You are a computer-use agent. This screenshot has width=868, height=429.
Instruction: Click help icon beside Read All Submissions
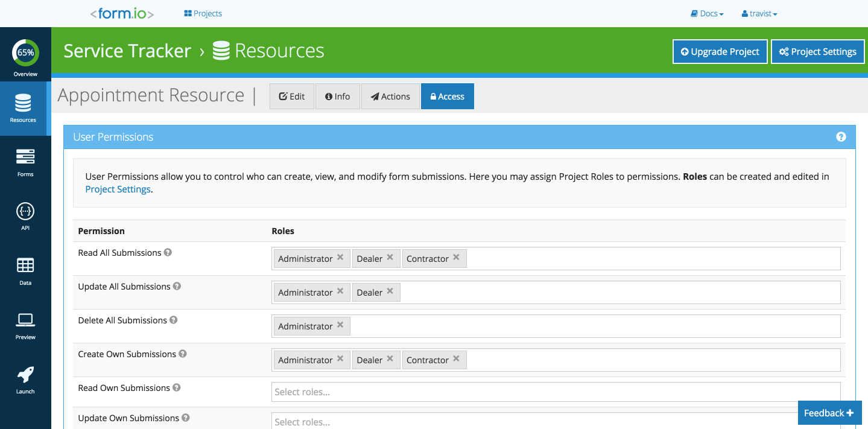point(168,252)
